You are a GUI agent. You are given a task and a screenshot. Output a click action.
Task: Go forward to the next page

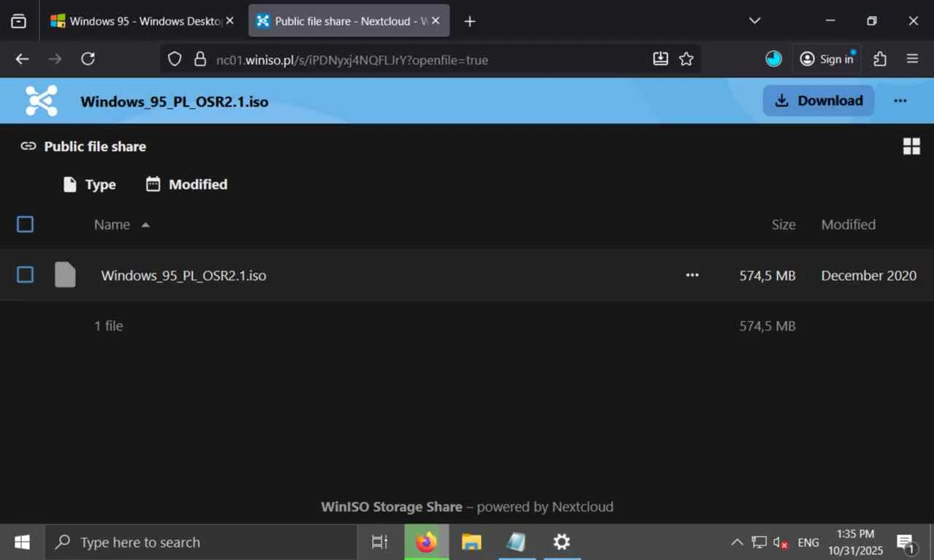coord(55,59)
